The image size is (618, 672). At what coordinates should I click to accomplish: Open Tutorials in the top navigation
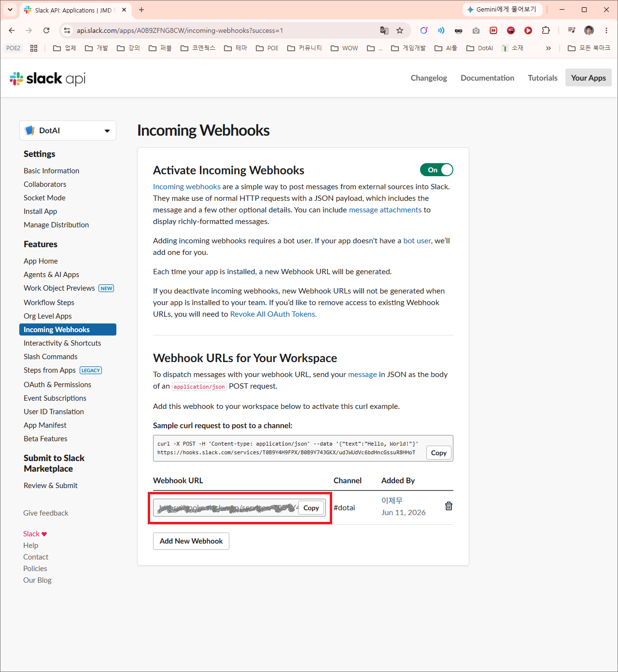(543, 78)
